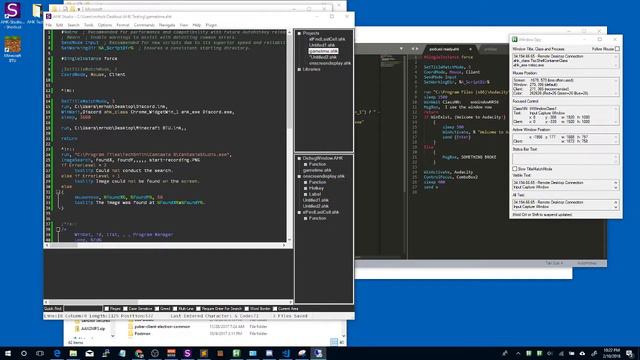Collapse the DebugWindow.AHK node
Viewport: 640px width, 360px height.
(299, 158)
